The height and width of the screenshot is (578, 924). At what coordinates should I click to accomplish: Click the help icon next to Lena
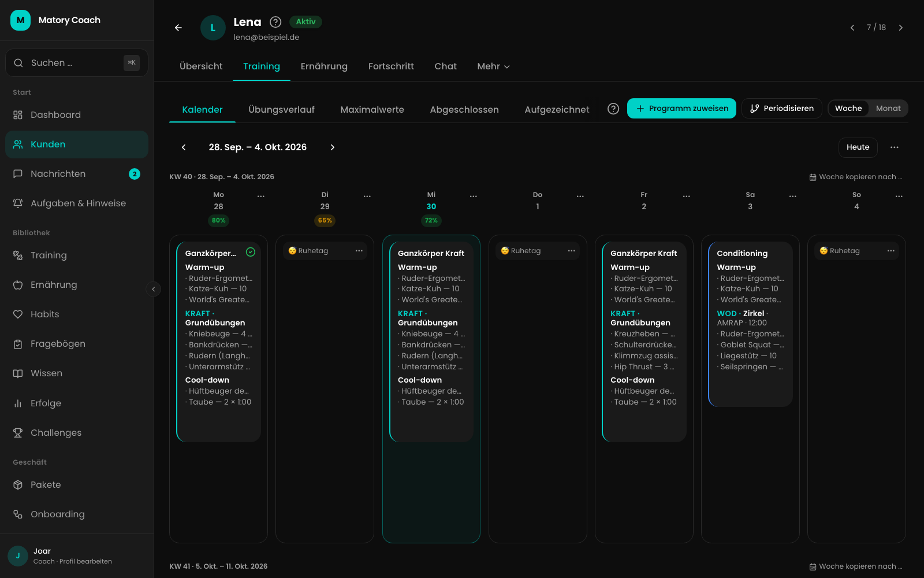pos(275,22)
